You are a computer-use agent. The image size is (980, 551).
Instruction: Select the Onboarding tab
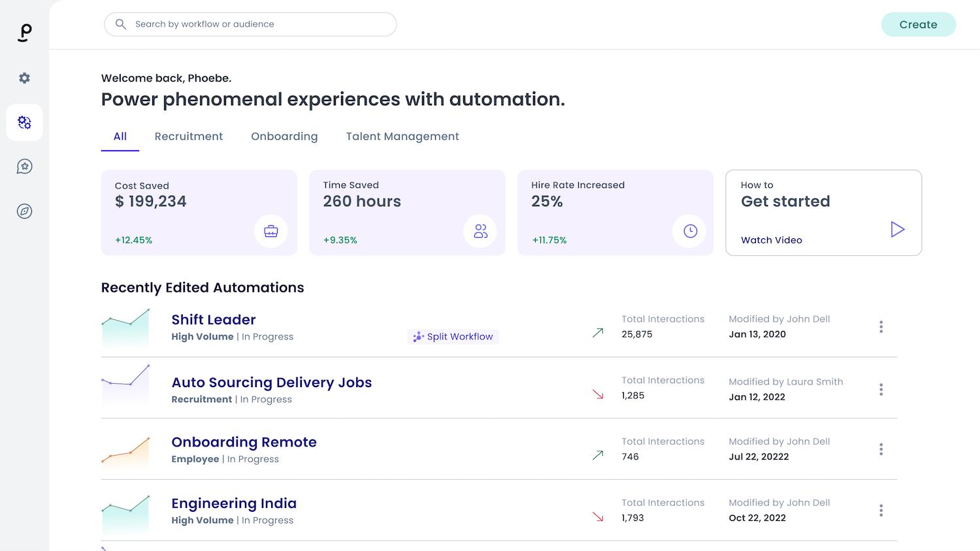click(x=284, y=136)
